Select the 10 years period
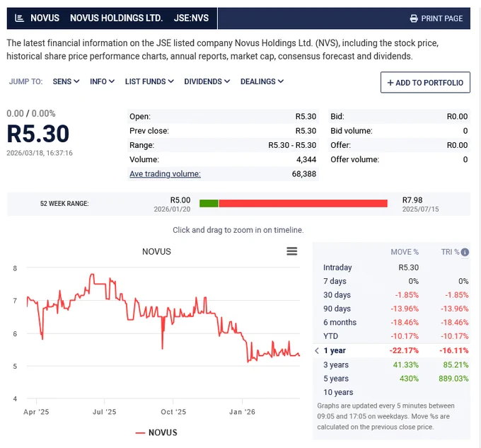This screenshot has width=481, height=448. 391,392
